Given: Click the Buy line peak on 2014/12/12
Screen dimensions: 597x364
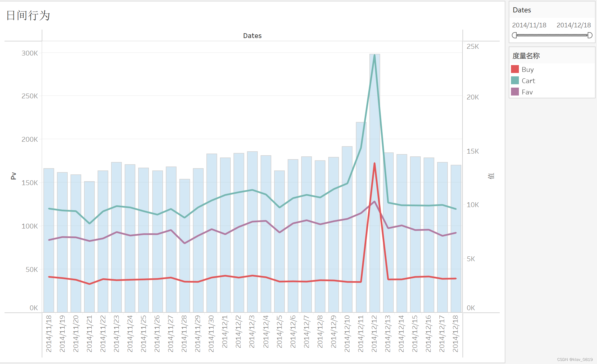Looking at the screenshot, I should [x=374, y=163].
